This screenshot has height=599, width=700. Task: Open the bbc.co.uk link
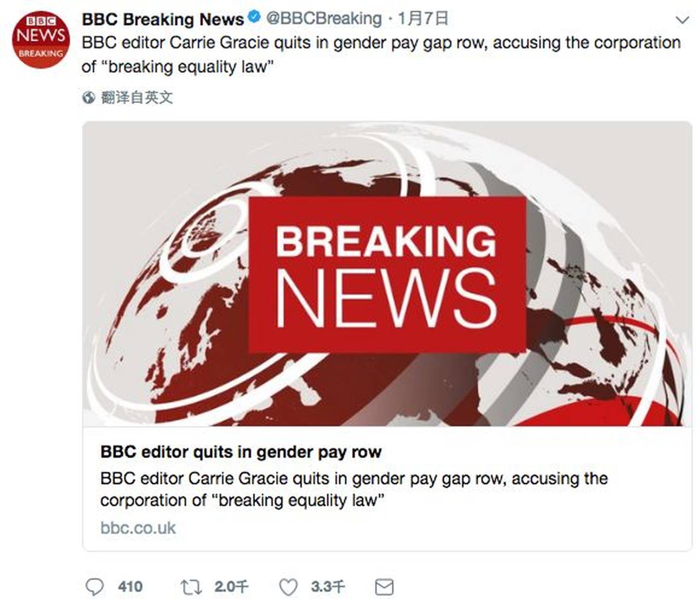139,528
